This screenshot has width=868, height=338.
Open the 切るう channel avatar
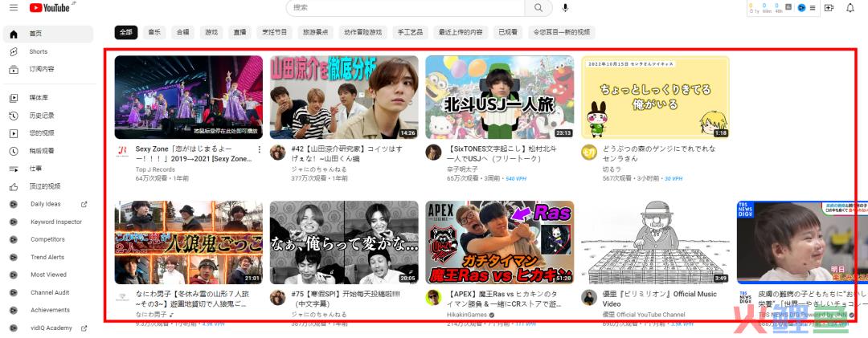click(589, 153)
